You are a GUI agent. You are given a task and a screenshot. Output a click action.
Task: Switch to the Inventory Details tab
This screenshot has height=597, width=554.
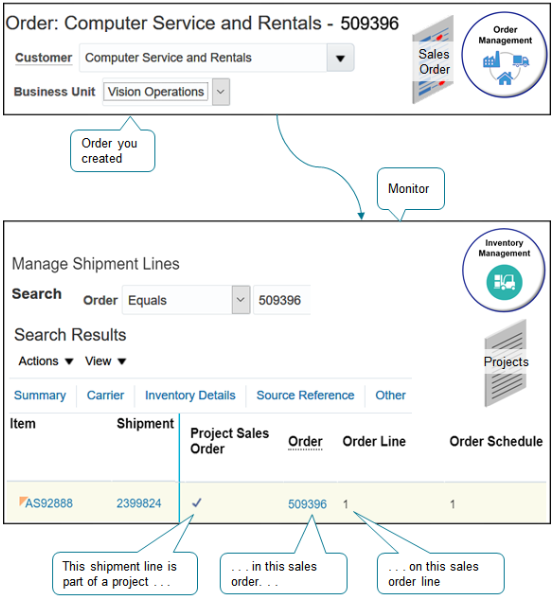190,395
